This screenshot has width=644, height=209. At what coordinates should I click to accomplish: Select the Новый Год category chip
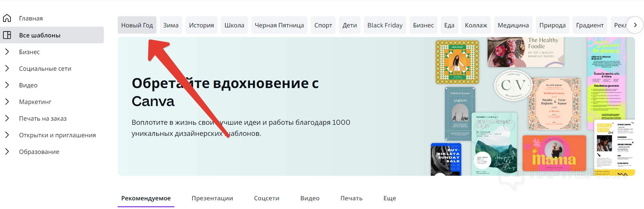tap(137, 25)
